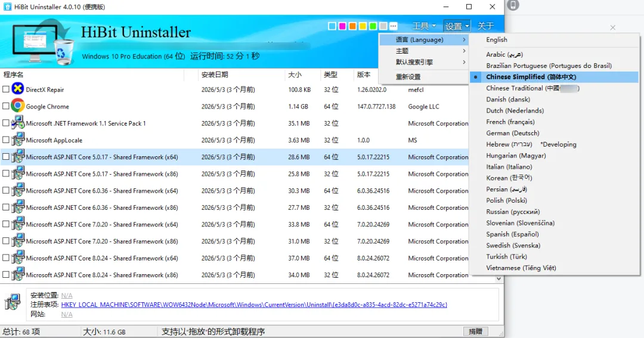Apply the orange theme color swatch
Image resolution: width=644 pixels, height=338 pixels.
coord(352,26)
